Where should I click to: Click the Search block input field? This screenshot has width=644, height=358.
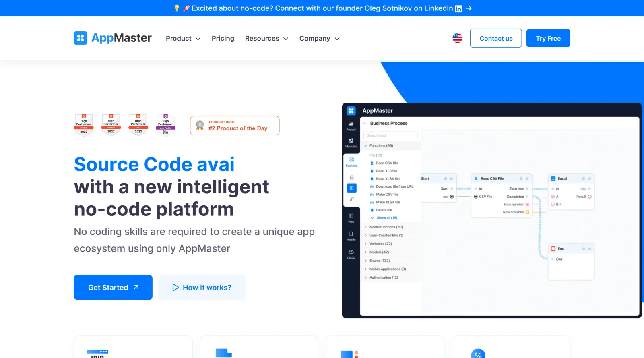(x=390, y=135)
